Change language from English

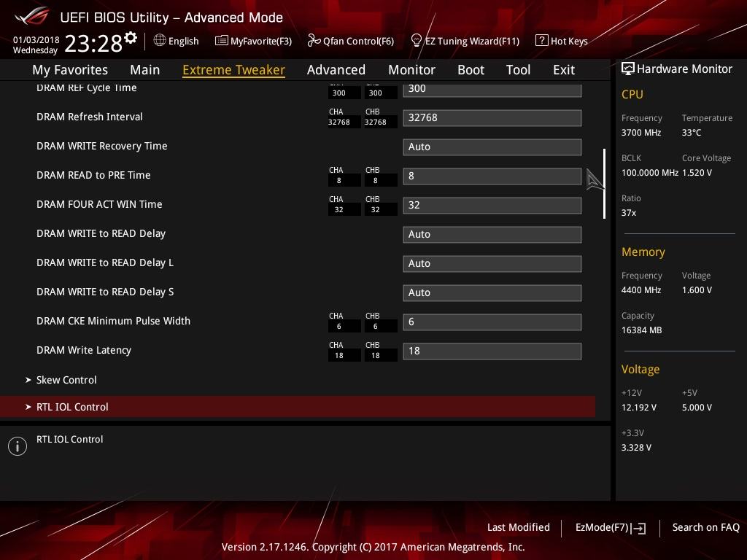[177, 41]
